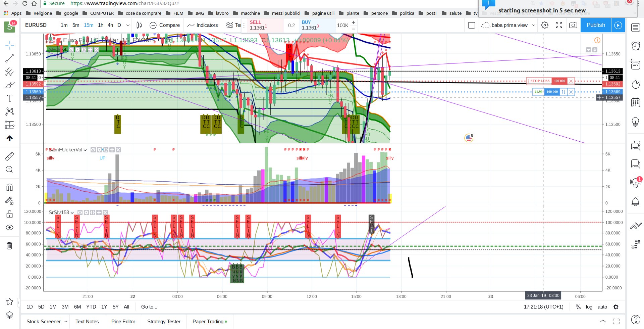
Task: Enter fullscreen mode
Action: pyautogui.click(x=559, y=25)
